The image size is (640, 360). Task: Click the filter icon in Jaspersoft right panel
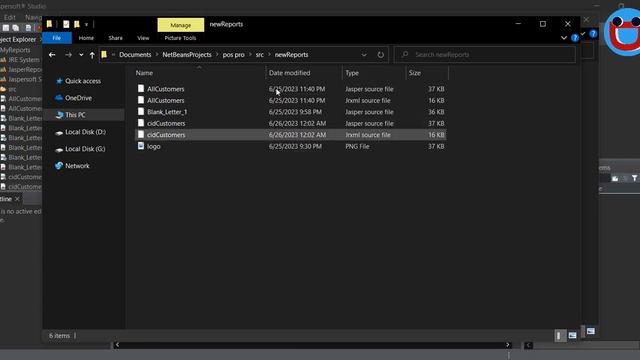point(634,178)
